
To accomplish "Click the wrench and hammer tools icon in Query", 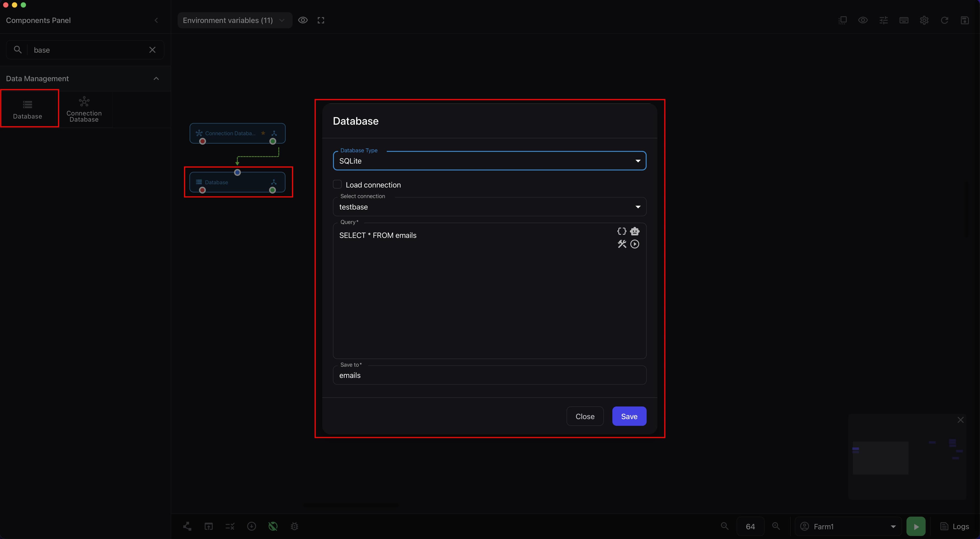I will pos(622,244).
